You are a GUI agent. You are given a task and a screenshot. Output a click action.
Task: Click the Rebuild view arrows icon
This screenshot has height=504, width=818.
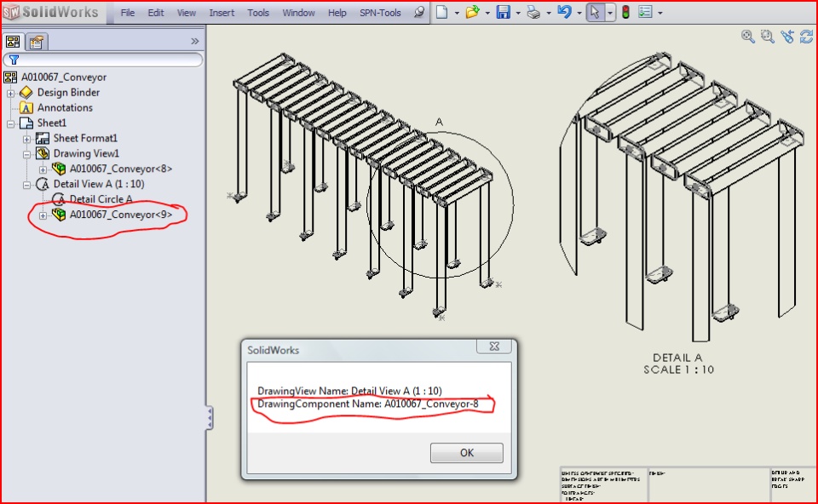click(807, 37)
